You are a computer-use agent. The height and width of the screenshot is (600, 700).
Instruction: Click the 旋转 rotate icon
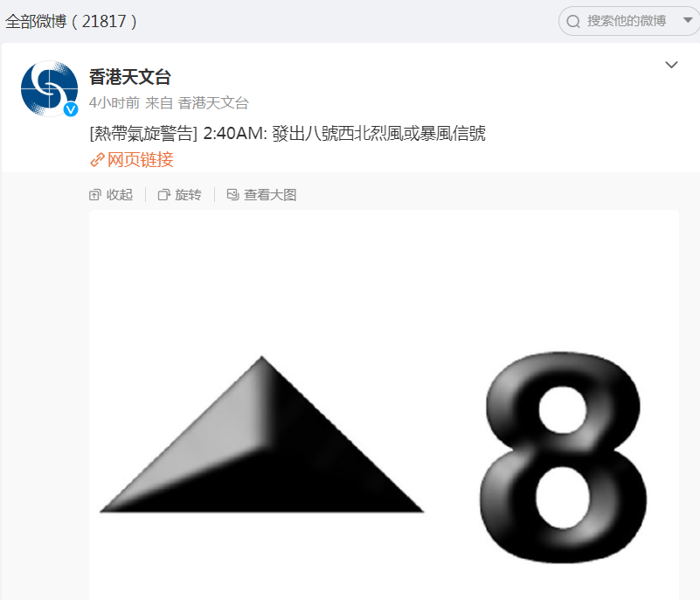[163, 195]
